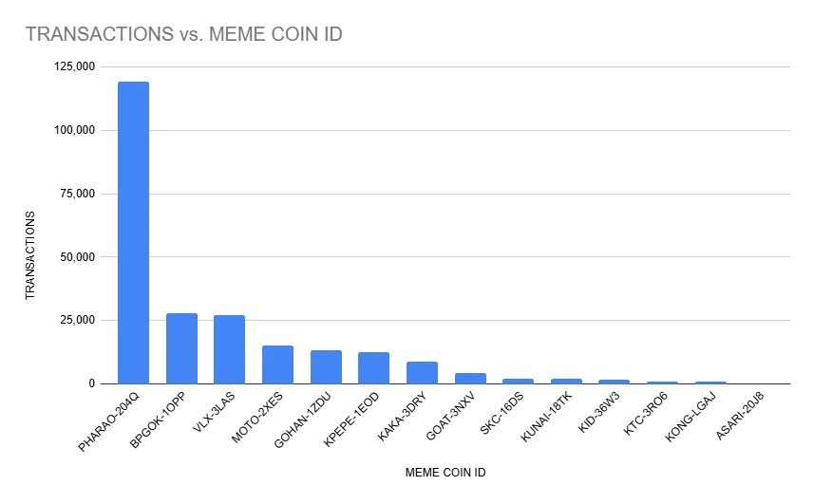814x504 pixels.
Task: Click the VLX-3LAS bar
Action: click(x=230, y=349)
